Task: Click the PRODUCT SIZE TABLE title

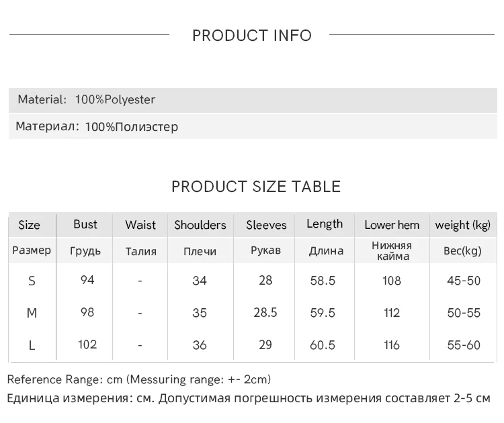Action: tap(256, 187)
